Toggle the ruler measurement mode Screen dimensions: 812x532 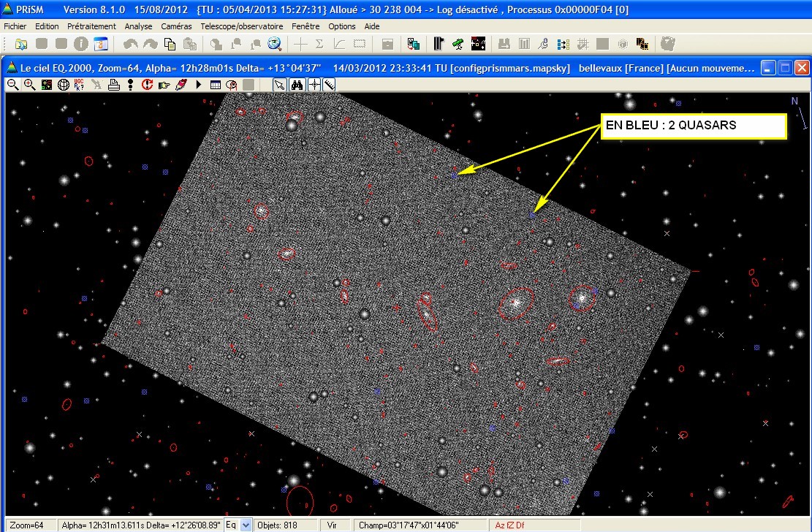click(330, 85)
